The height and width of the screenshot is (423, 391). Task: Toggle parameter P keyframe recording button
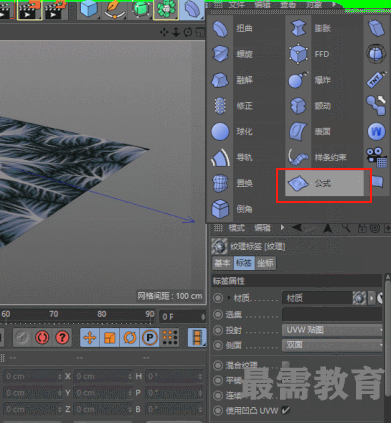[x=150, y=338]
